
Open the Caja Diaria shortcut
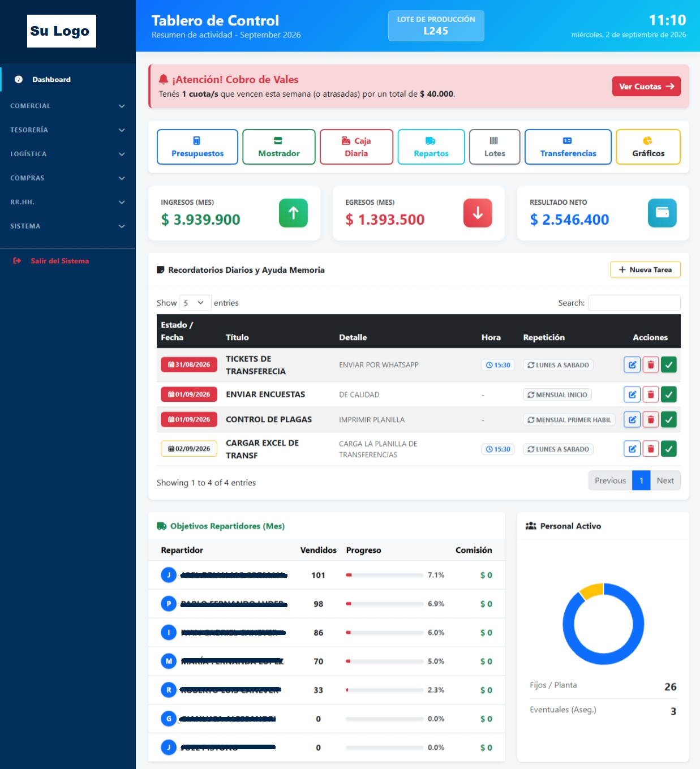357,147
